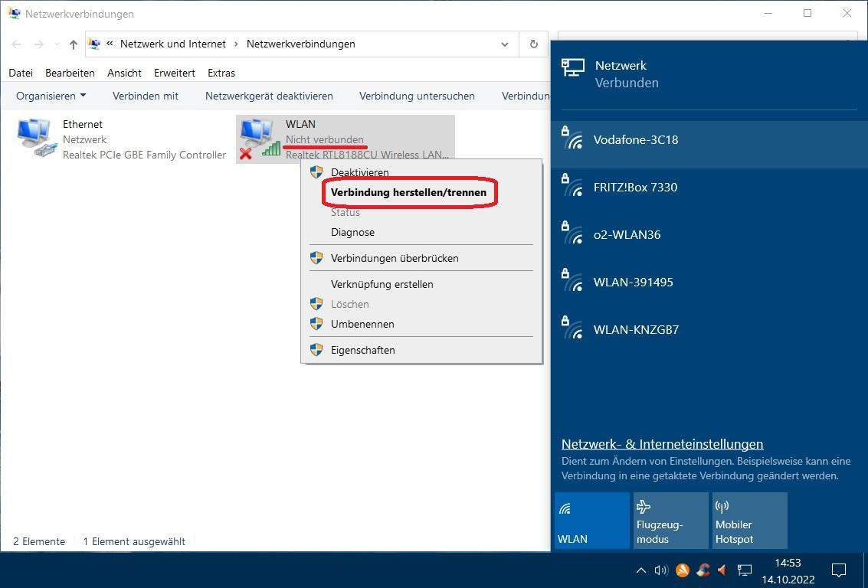The width and height of the screenshot is (868, 588).
Task: Show hidden system tray icons
Action: pos(641,570)
